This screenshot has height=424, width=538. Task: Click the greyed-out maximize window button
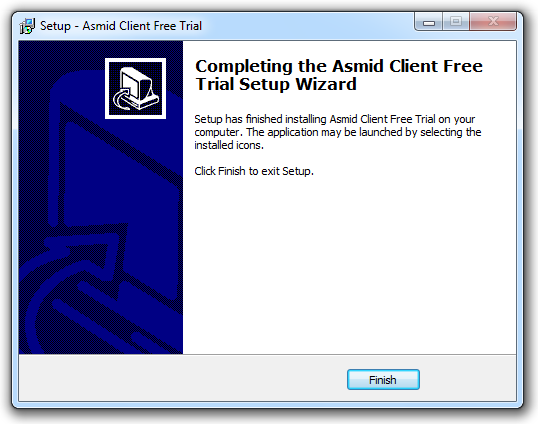(x=456, y=22)
